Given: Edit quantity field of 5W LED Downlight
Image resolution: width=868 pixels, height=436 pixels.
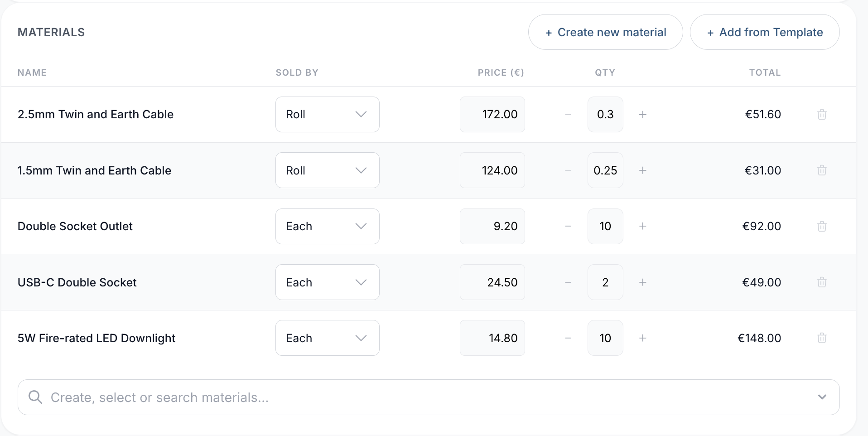Looking at the screenshot, I should (x=605, y=338).
